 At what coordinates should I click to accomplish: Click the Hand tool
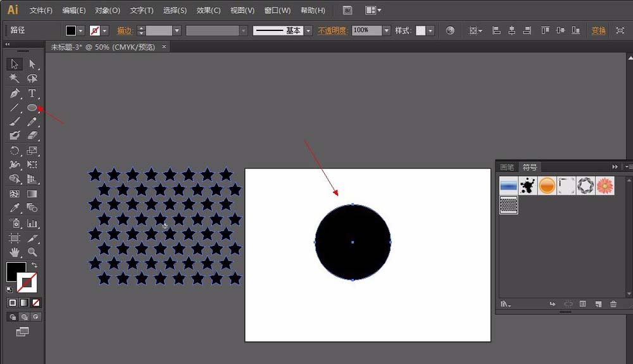click(x=15, y=253)
